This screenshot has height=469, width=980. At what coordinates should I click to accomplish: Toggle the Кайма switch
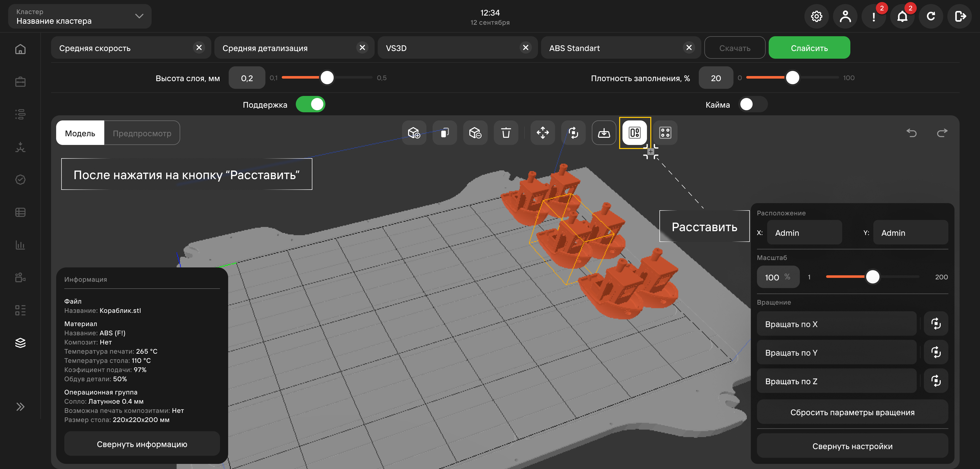(753, 104)
